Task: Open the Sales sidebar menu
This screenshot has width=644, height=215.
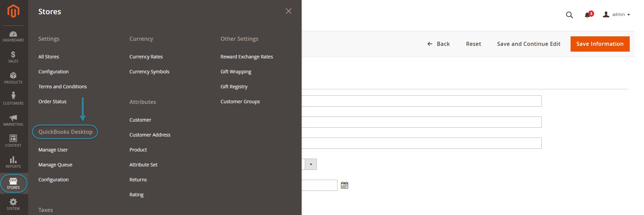Action: pos(13,57)
